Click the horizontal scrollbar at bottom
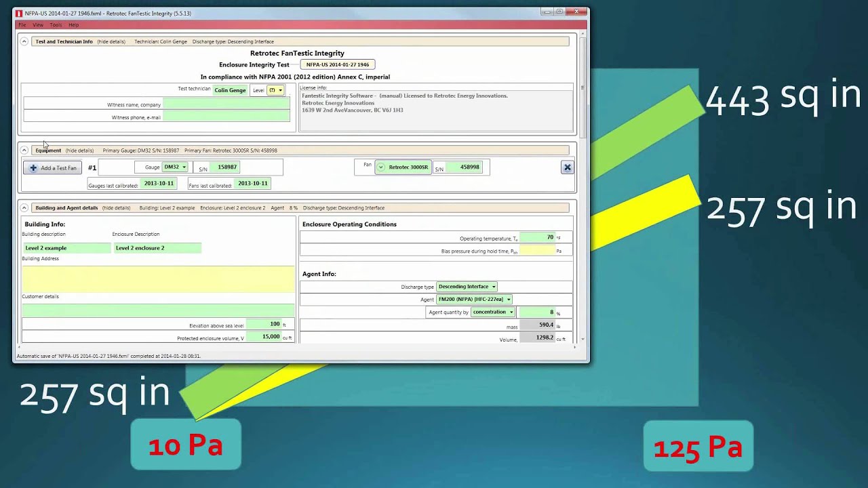The height and width of the screenshot is (488, 868). 296,347
